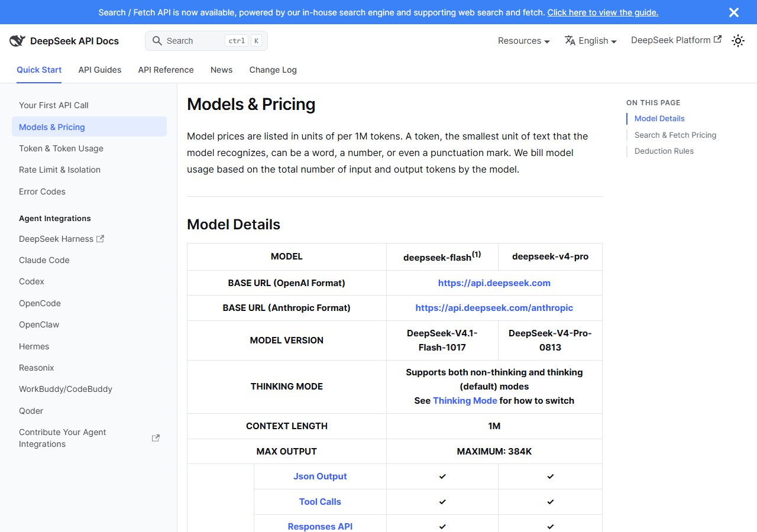The image size is (757, 532).
Task: Jump to Deduction Rules section
Action: point(664,151)
